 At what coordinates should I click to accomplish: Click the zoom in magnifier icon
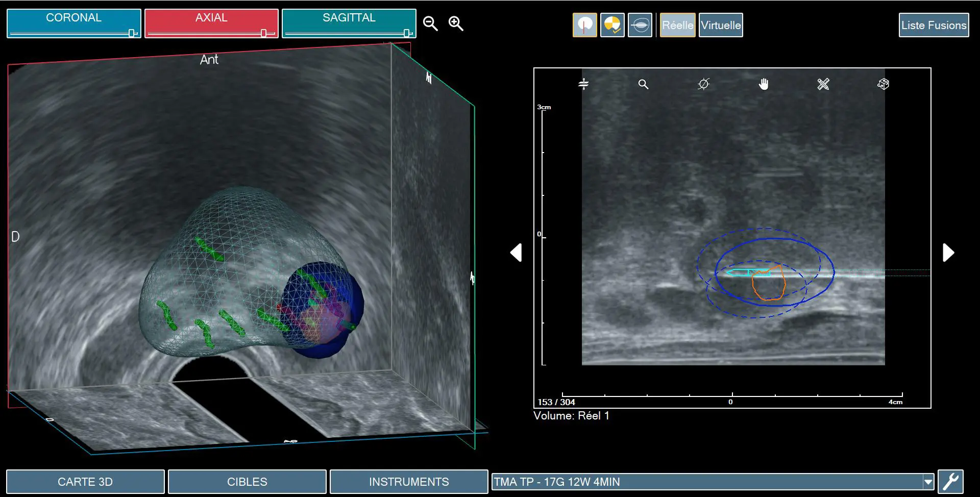click(456, 23)
